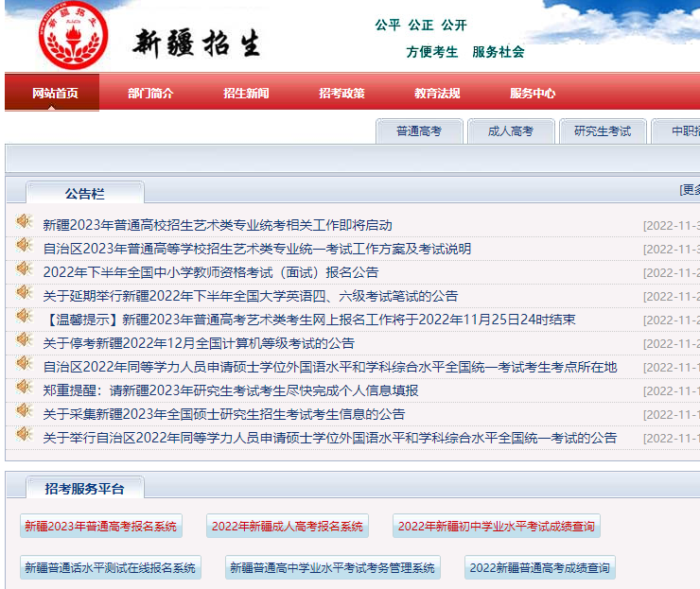This screenshot has height=589, width=700.
Task: Open notice ending with 考试考生考点所在地
Action: click(x=330, y=367)
